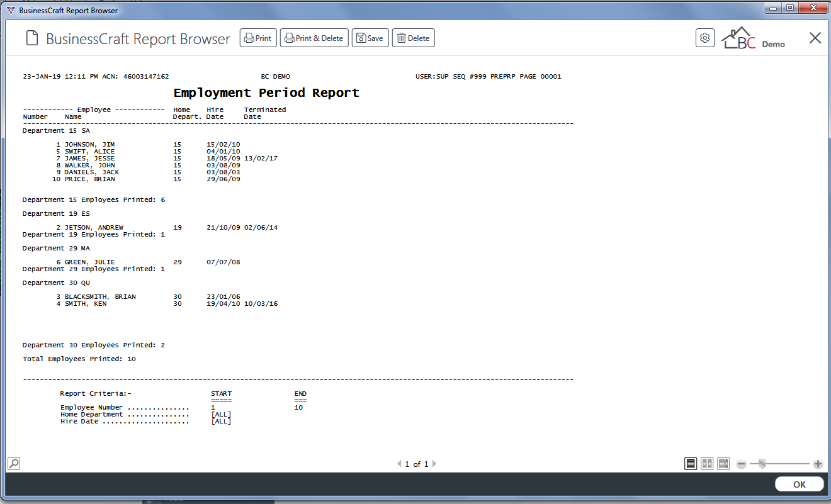Open the search magnifier icon

pyautogui.click(x=13, y=464)
